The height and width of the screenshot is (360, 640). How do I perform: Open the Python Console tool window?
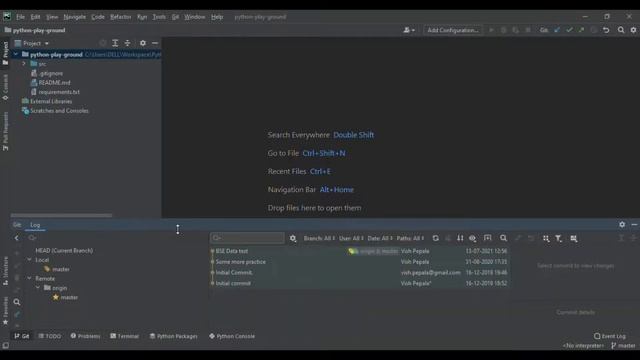[x=232, y=336]
